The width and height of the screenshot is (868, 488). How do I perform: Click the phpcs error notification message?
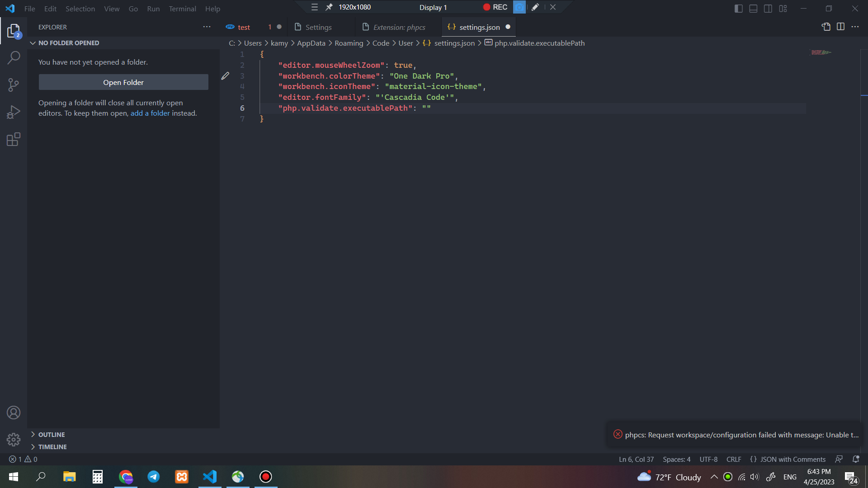(x=741, y=435)
